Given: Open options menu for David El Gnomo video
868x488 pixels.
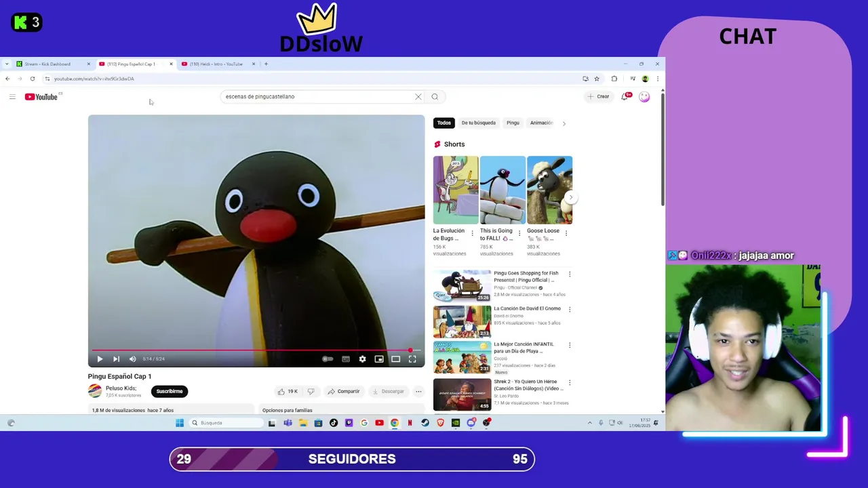Looking at the screenshot, I should pyautogui.click(x=570, y=310).
